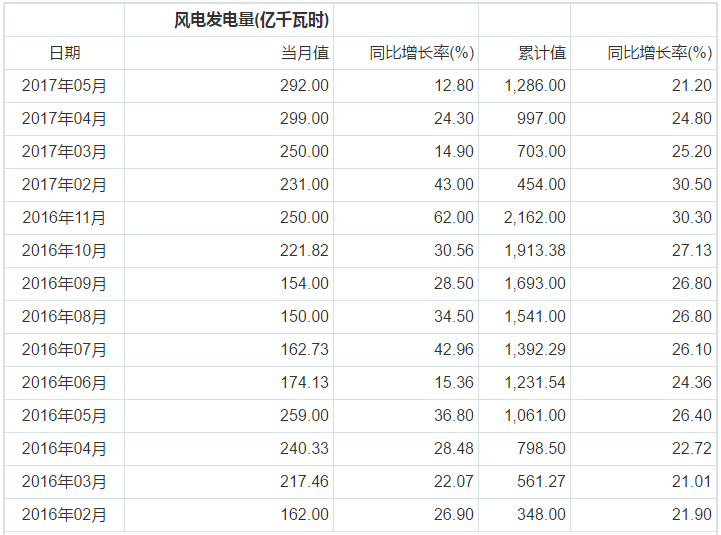Click the 当月值 column header
721x535 pixels.
click(304, 53)
